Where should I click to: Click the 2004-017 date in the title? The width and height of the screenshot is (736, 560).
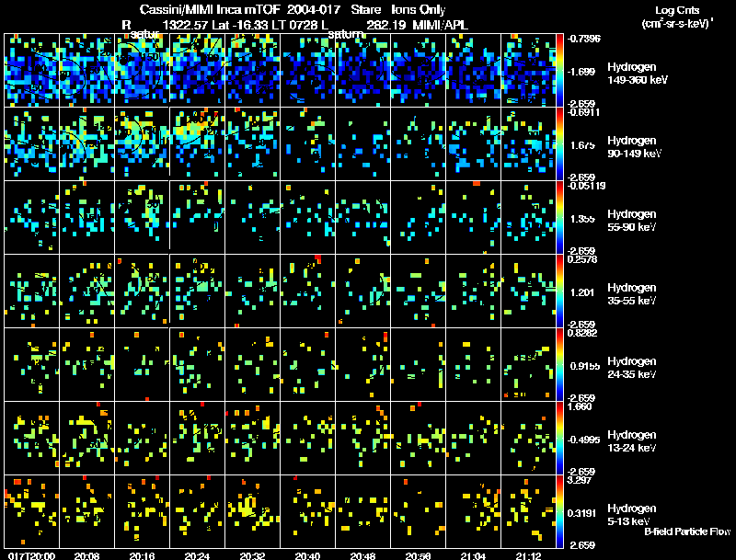pyautogui.click(x=314, y=10)
